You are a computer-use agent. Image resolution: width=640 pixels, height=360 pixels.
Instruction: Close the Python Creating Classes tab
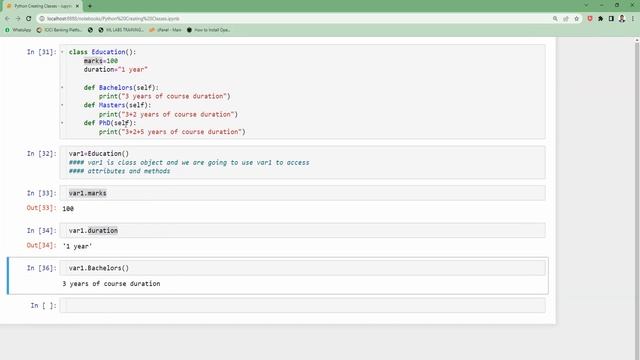[77, 6]
